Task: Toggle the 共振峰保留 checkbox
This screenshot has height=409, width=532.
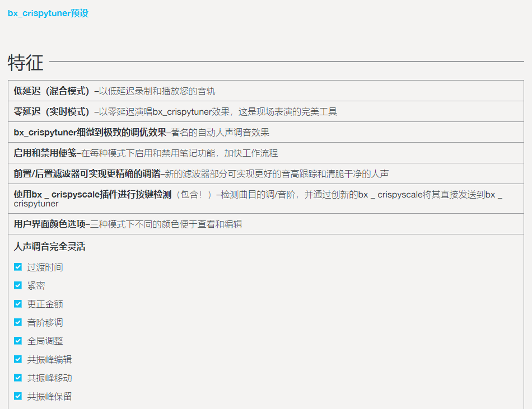Action: tap(18, 397)
